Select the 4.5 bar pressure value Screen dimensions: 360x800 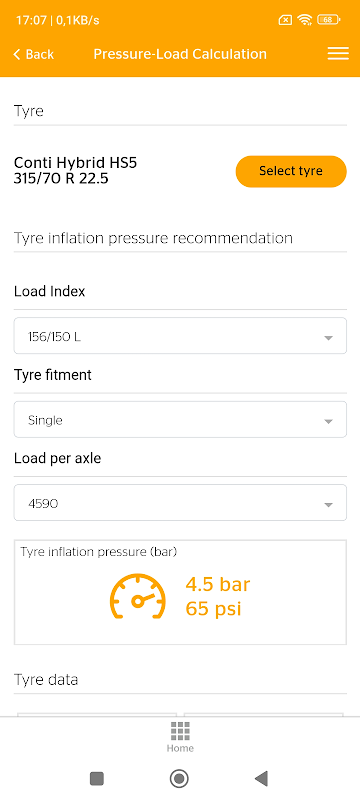[x=218, y=585]
